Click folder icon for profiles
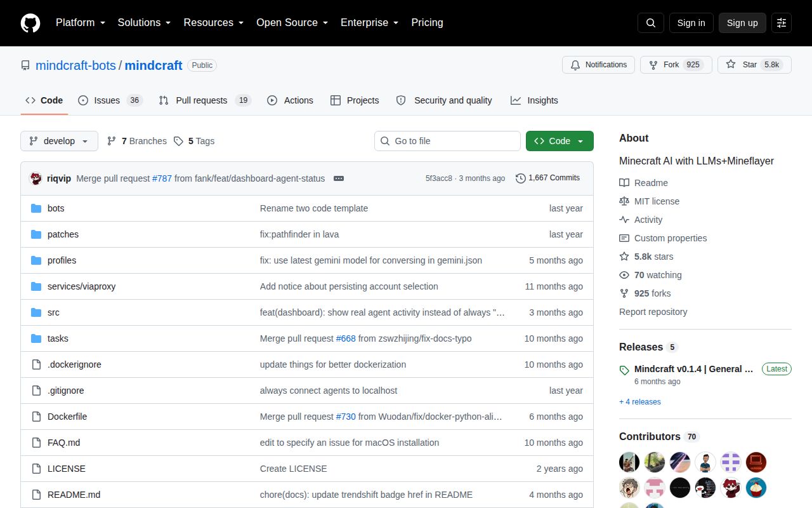812x508 pixels. tap(36, 260)
